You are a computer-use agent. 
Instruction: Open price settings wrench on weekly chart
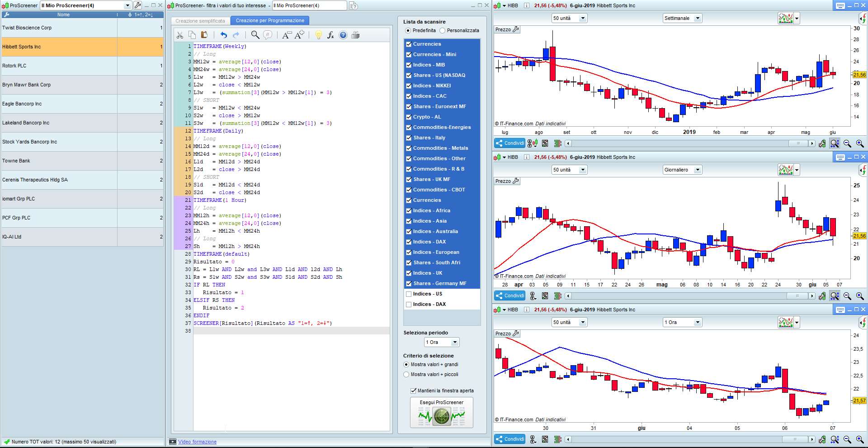[x=516, y=29]
